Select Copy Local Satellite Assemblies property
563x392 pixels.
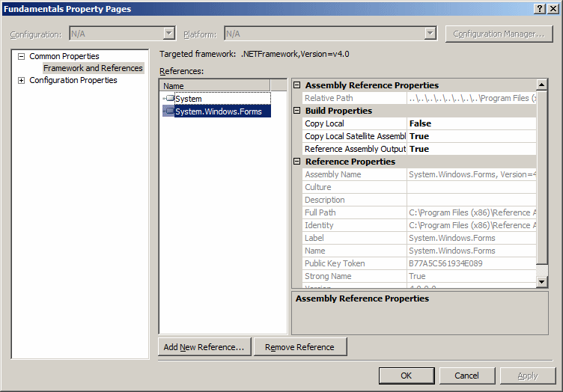(419, 136)
